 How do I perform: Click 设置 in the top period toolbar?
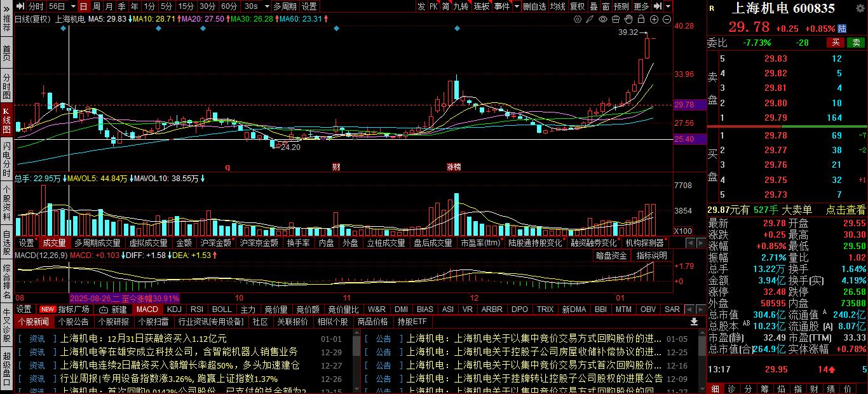click(x=309, y=6)
